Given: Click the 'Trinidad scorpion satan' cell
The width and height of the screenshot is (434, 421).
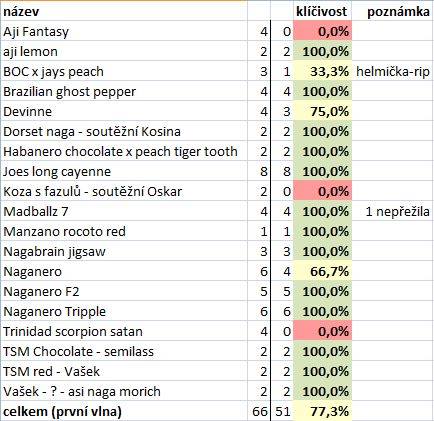Looking at the screenshot, I should [124, 331].
